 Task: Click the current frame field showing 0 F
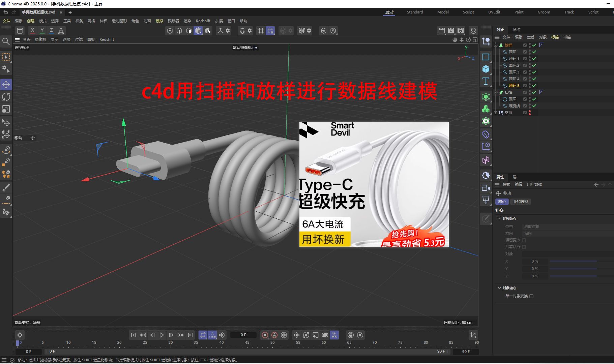tap(243, 335)
